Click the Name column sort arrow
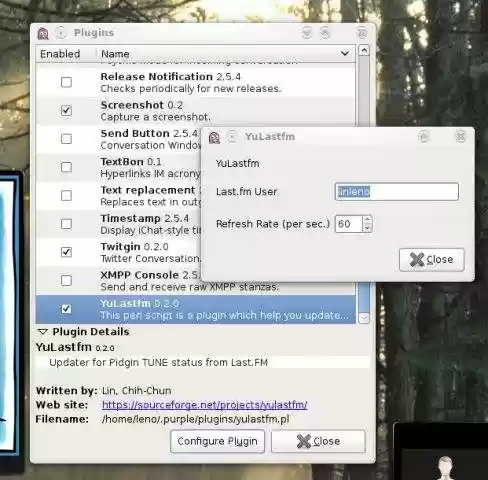 tap(345, 53)
